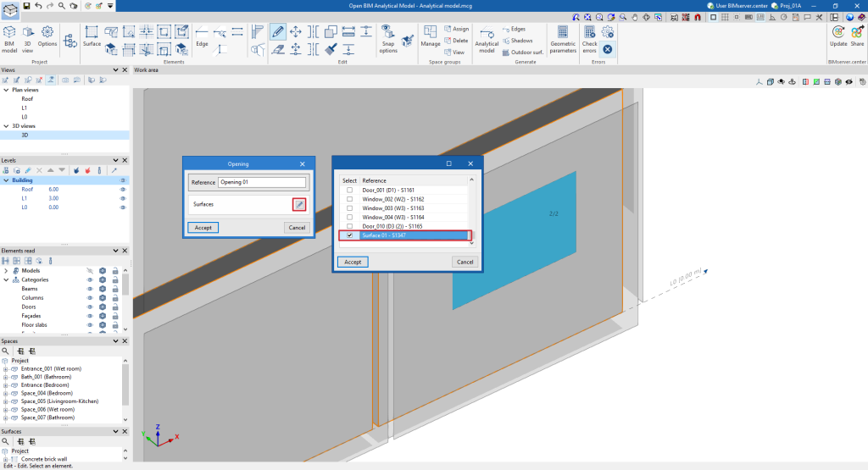Click View in Space groups
The height and width of the screenshot is (470, 868).
coord(454,52)
